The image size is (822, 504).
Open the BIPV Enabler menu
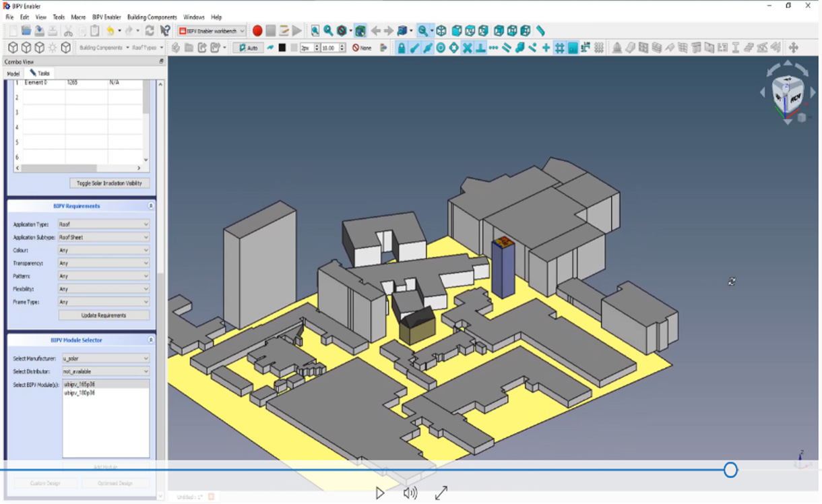point(106,17)
